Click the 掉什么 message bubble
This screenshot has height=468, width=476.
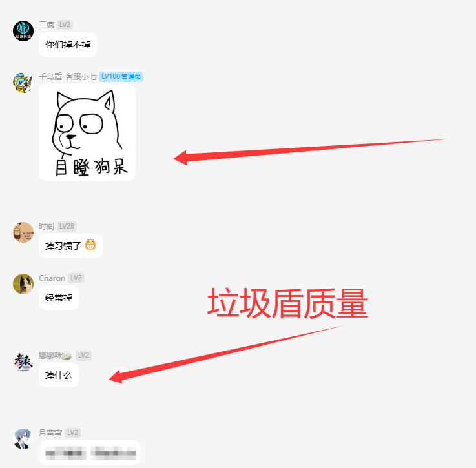(x=59, y=375)
